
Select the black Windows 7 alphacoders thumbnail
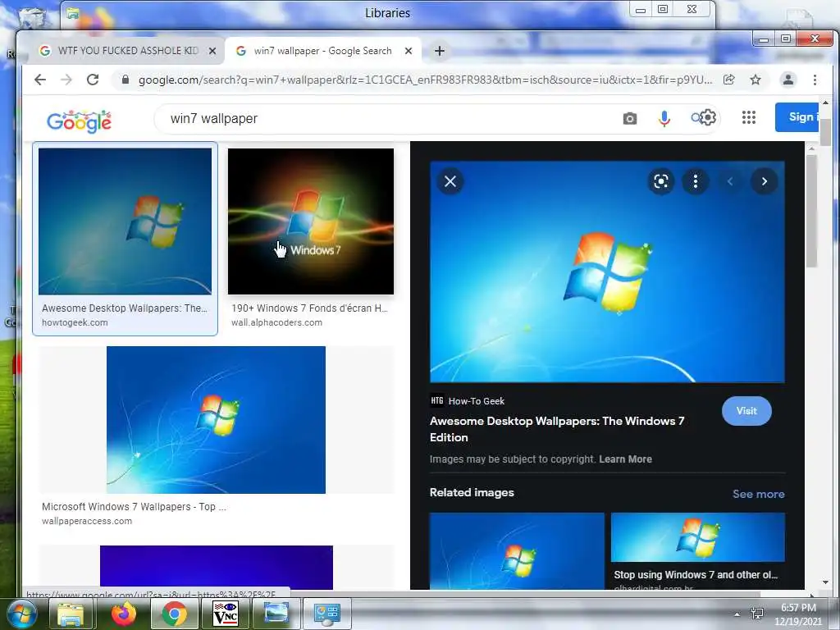click(x=311, y=221)
